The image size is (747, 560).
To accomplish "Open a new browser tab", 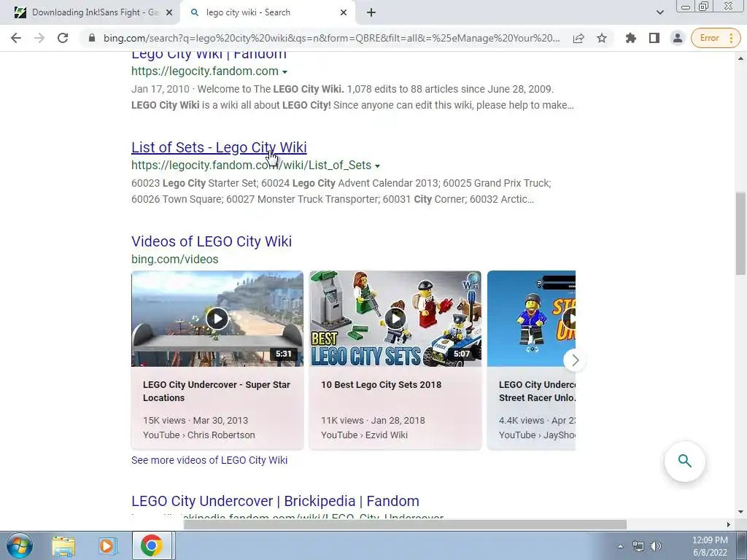I will [371, 12].
